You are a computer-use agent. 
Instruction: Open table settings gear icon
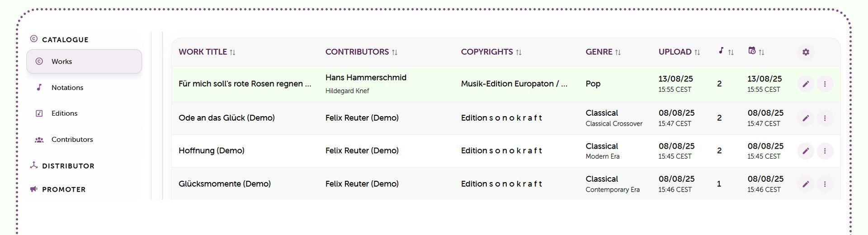[x=806, y=52]
